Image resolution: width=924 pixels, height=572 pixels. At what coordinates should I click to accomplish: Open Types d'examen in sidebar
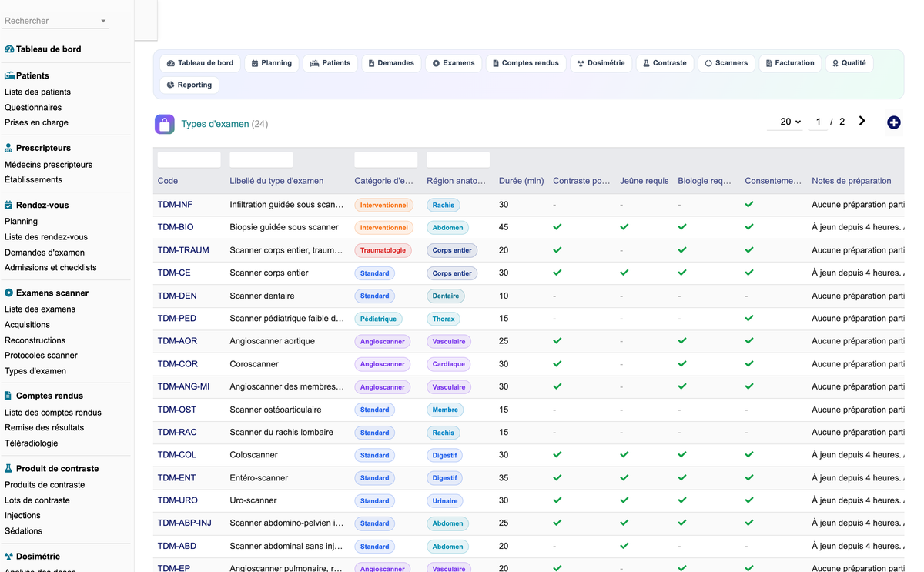[x=35, y=371]
